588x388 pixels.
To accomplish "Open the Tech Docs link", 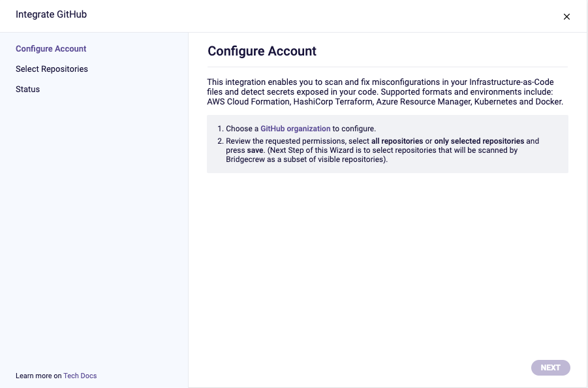I will click(80, 376).
